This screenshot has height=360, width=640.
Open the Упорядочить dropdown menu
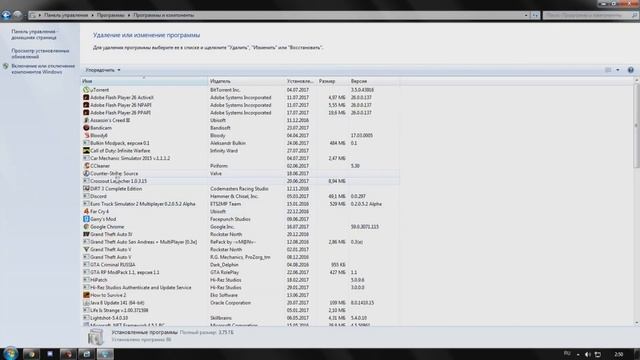(x=103, y=70)
